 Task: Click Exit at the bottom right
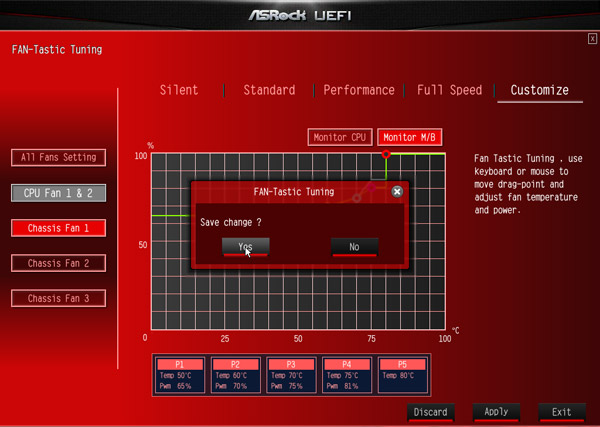point(562,412)
